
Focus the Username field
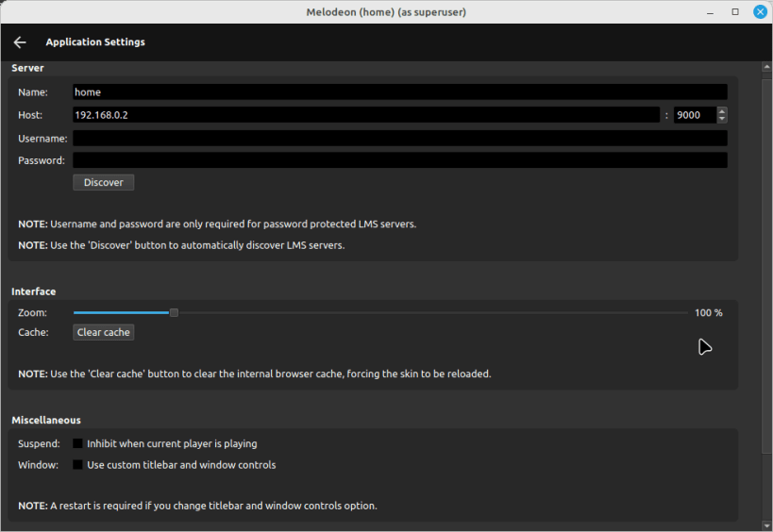pos(400,139)
